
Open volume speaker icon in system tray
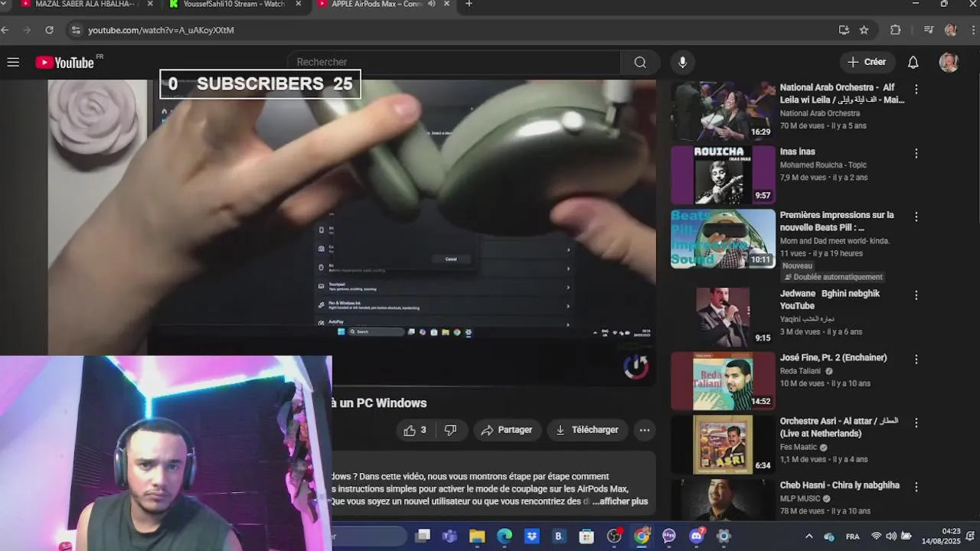pos(891,536)
